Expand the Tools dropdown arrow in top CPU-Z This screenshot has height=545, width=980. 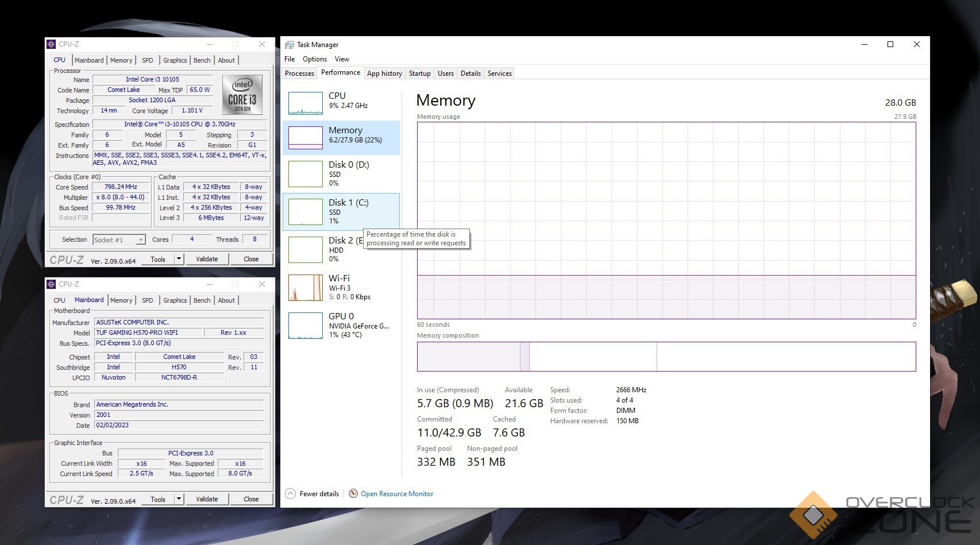[179, 259]
